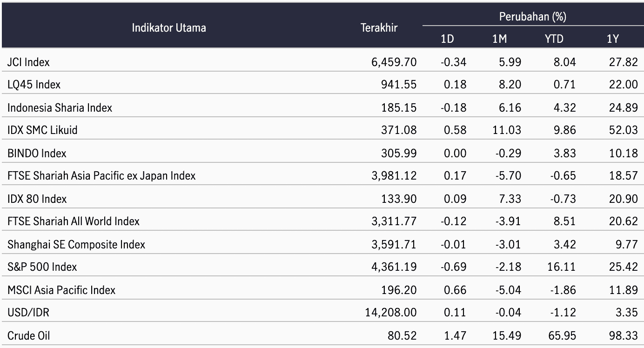Click S&P 500 1D change -0.69
Image resolution: width=644 pixels, height=348 pixels.
click(x=453, y=267)
